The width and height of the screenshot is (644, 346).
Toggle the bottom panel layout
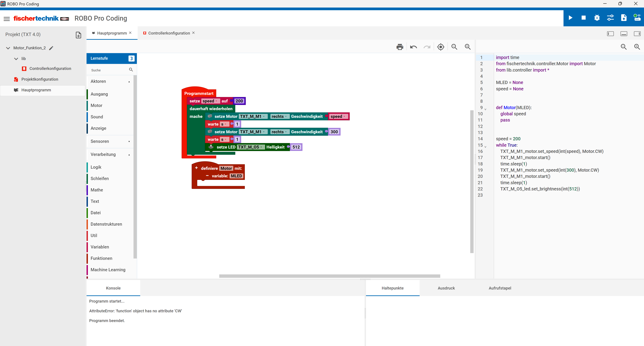[x=624, y=34]
